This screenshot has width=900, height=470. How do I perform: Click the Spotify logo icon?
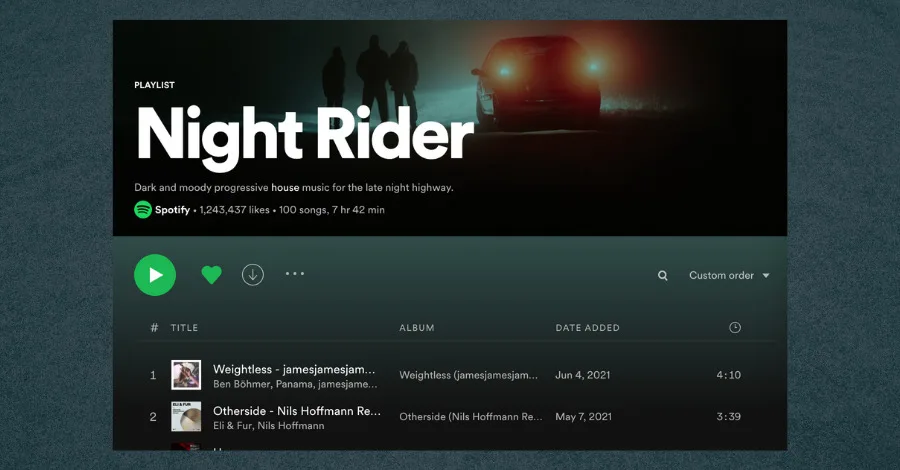click(143, 209)
